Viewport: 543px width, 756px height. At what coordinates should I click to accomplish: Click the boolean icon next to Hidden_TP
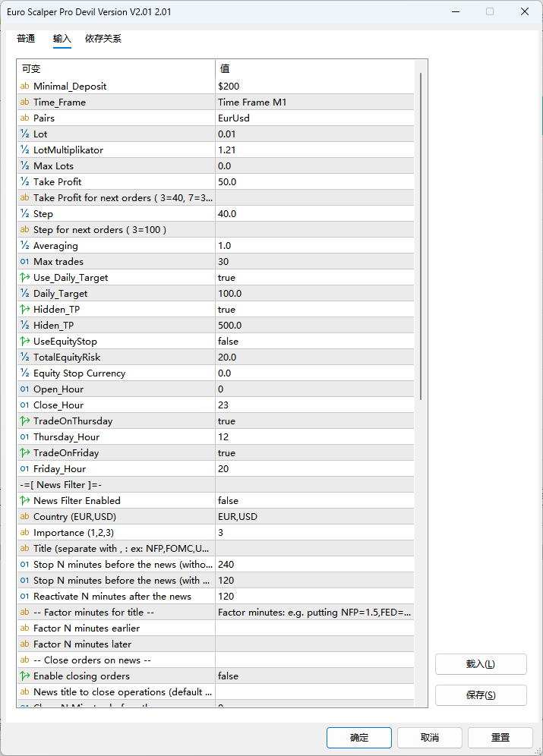click(x=24, y=310)
